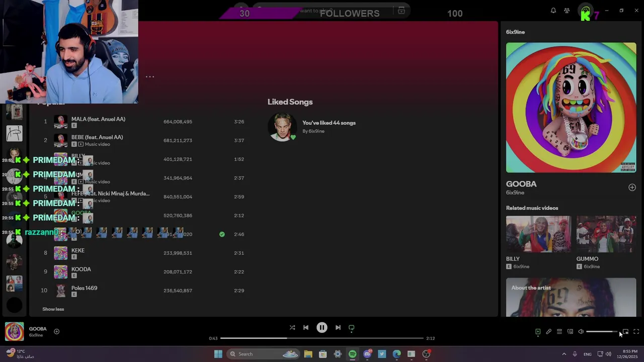
Task: Click 6ix9ine link under GOOBA title
Action: [x=515, y=193]
